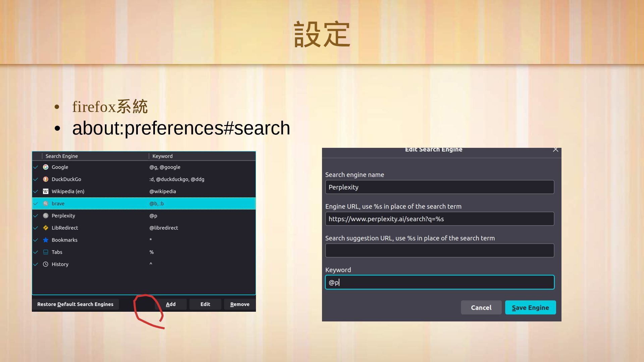Click the Keyword input field
The height and width of the screenshot is (362, 644).
[440, 282]
